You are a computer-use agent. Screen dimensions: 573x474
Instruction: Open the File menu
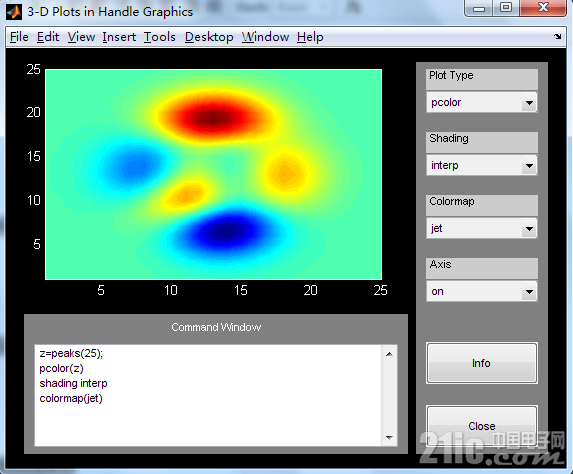coord(19,37)
